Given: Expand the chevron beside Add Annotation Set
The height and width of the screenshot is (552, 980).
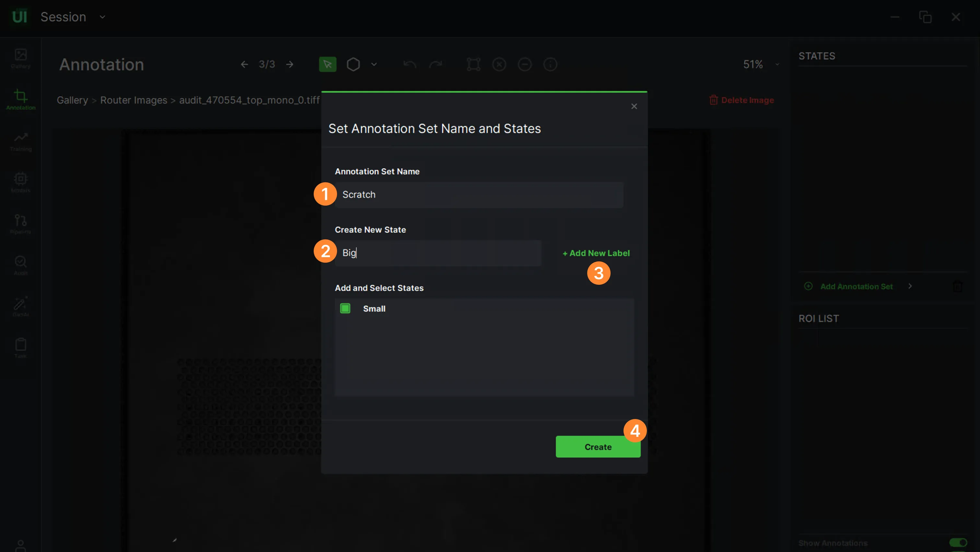Looking at the screenshot, I should (910, 286).
